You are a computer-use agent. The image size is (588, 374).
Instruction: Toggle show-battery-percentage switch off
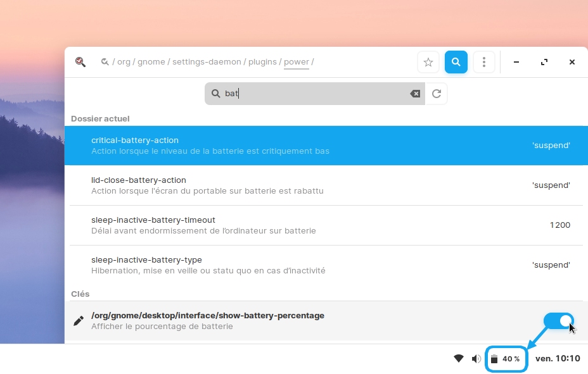pos(558,321)
